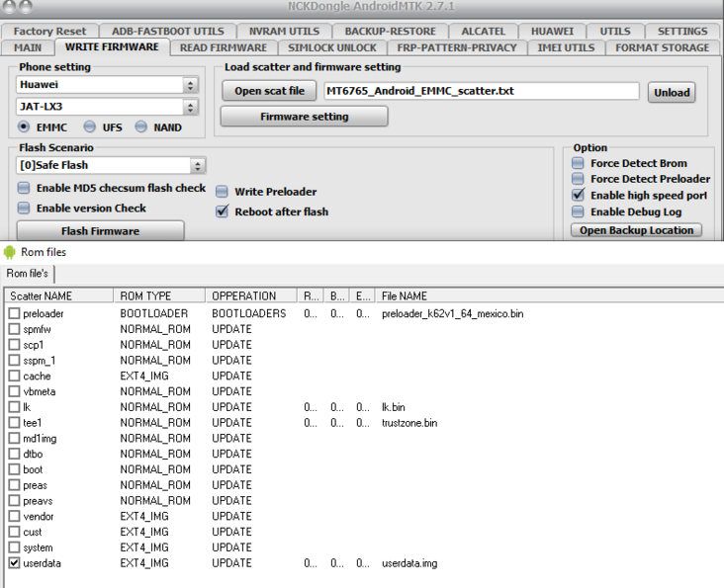The height and width of the screenshot is (588, 724).
Task: Check the tee1 partition checkbox
Action: [14, 422]
